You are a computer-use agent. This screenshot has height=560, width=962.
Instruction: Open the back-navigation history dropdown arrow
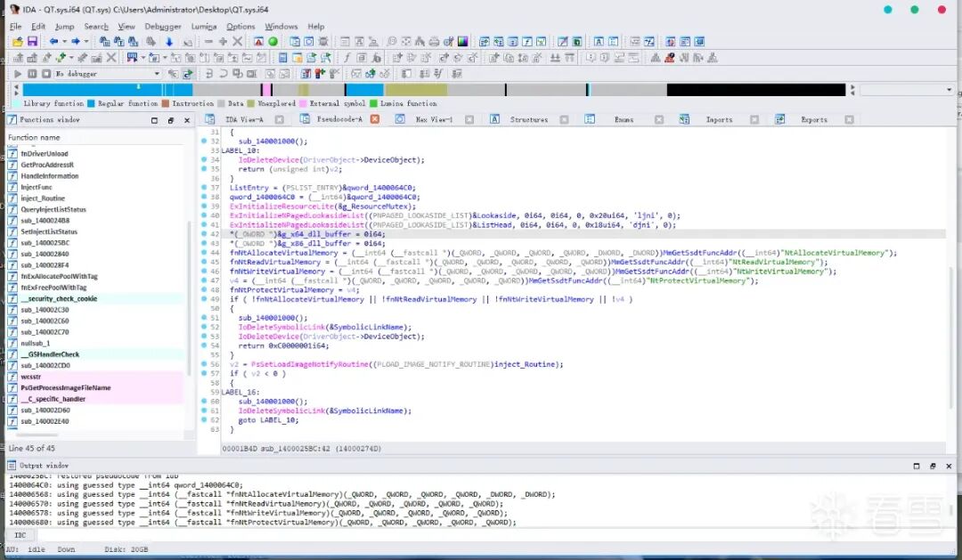click(64, 42)
